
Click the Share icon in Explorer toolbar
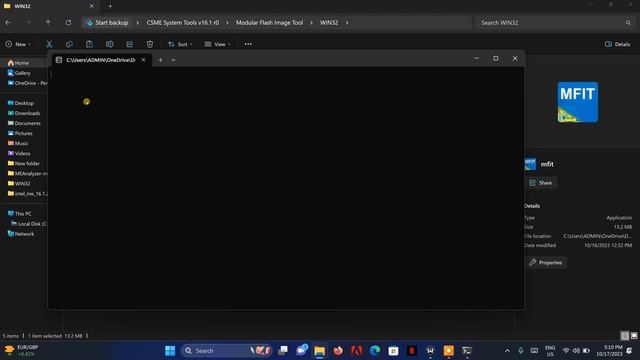pyautogui.click(x=129, y=44)
